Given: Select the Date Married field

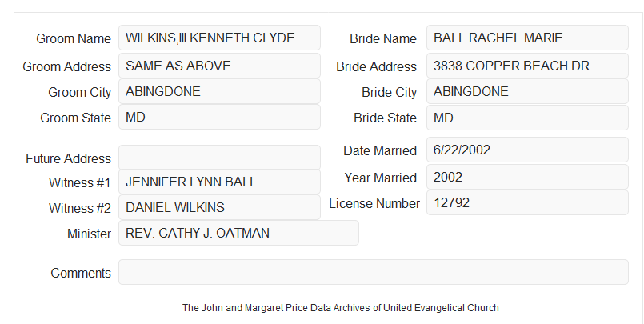Looking at the screenshot, I should 527,150.
